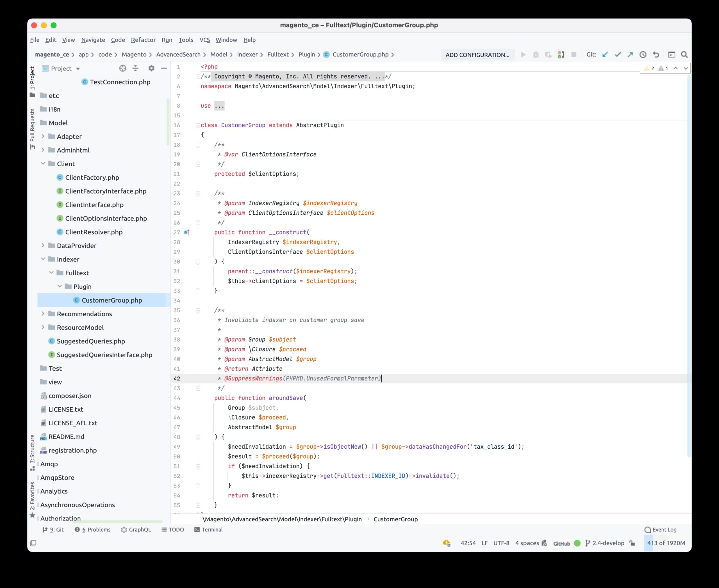Click the Stop square icon
Image resolution: width=719 pixels, height=588 pixels.
(x=574, y=55)
